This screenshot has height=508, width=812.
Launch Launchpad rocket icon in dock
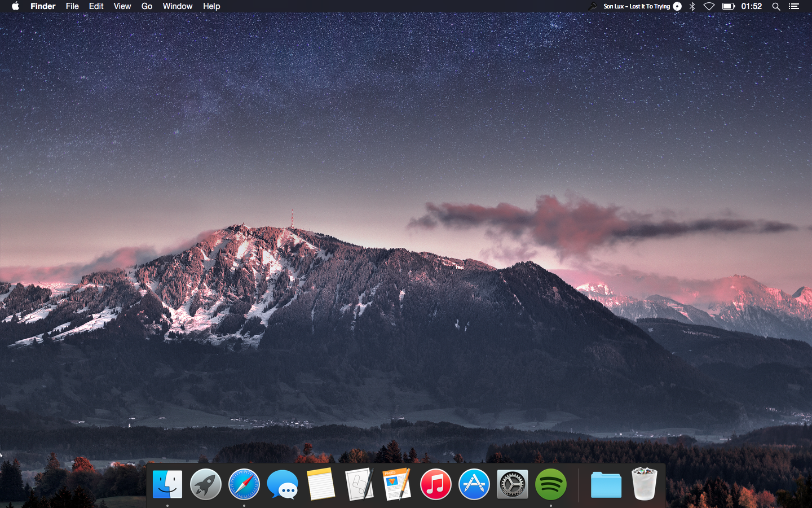point(206,484)
